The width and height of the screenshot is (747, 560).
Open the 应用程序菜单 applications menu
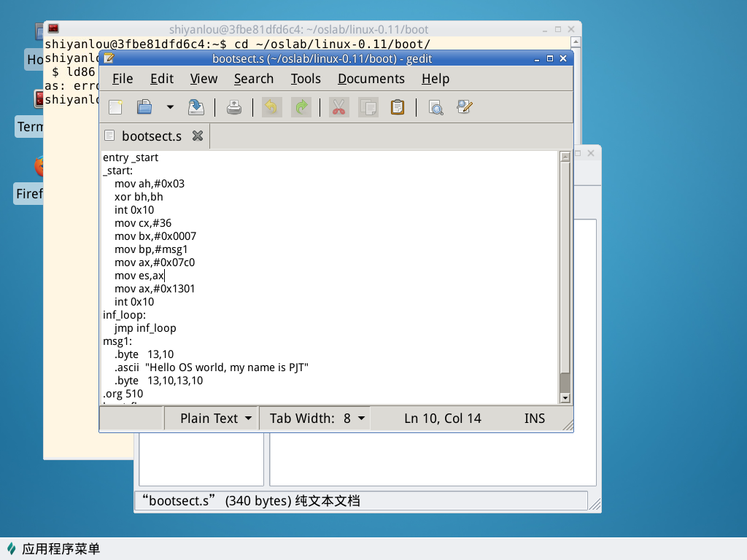click(x=54, y=549)
